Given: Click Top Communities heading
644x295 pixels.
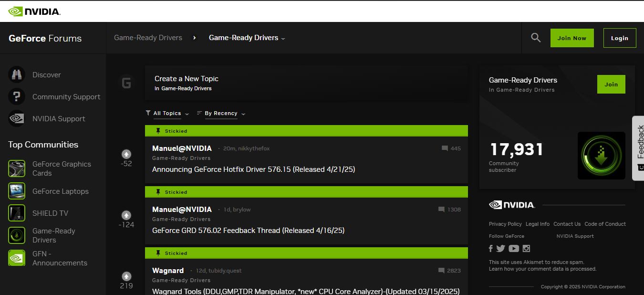Looking at the screenshot, I should click(x=43, y=145).
